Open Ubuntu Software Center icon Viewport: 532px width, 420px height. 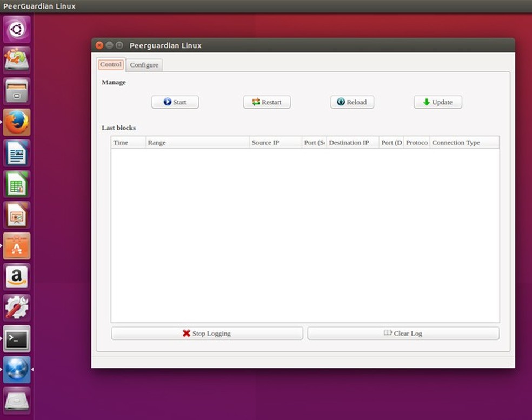tap(17, 246)
